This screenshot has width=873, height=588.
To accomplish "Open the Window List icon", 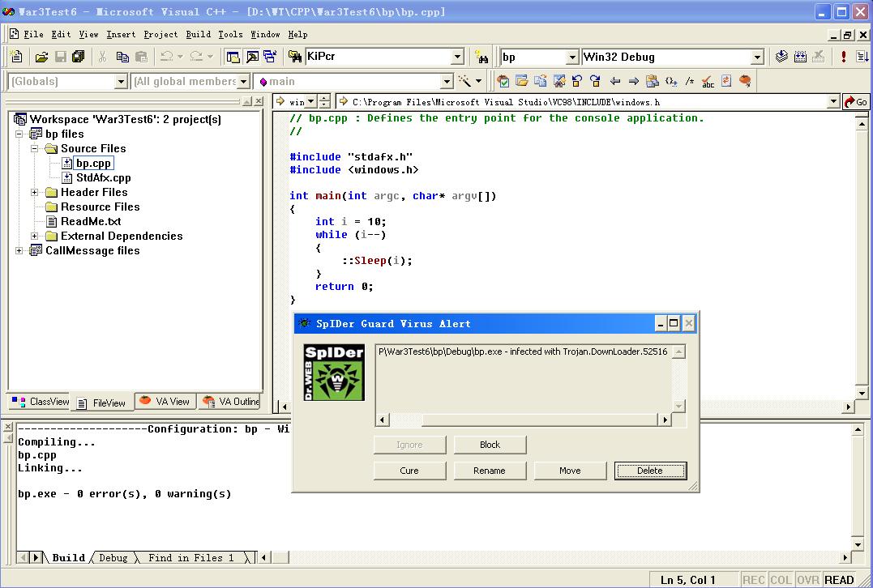I will [271, 57].
